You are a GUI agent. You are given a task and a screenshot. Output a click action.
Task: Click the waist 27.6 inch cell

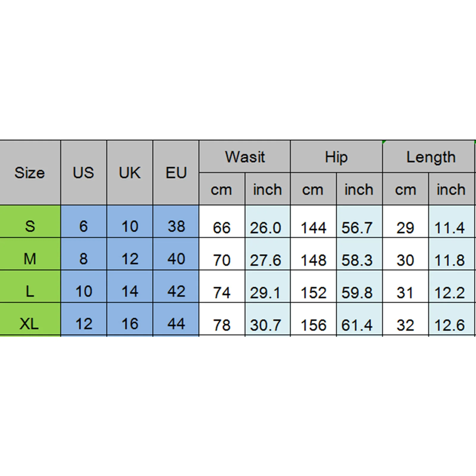(x=267, y=260)
